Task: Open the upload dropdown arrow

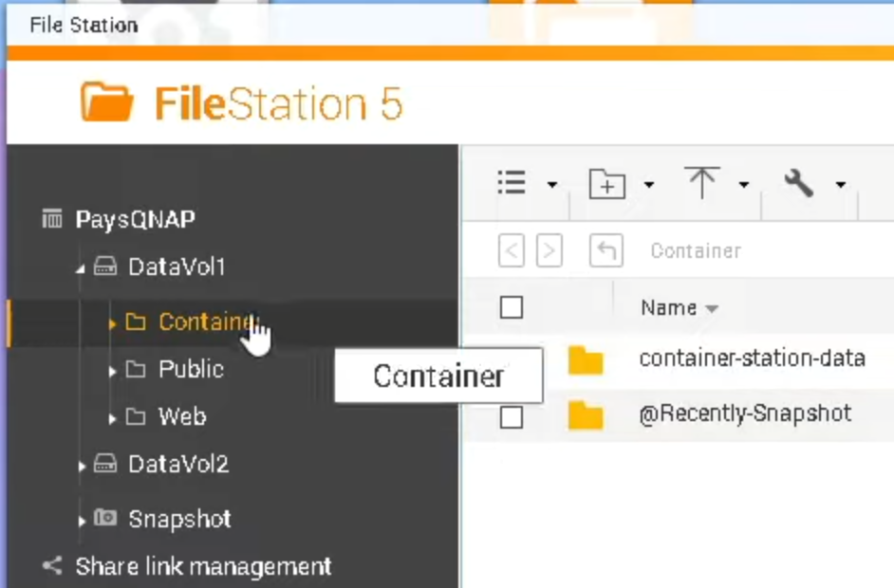Action: 744,185
